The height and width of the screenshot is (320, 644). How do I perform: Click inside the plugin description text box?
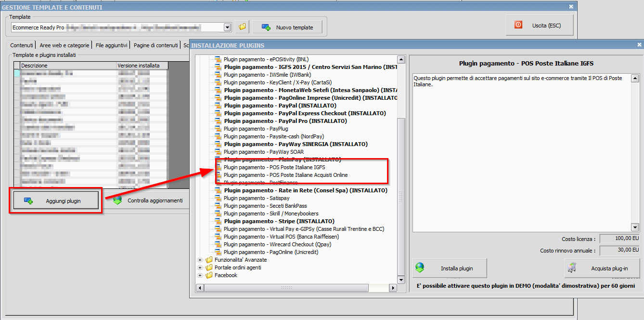pyautogui.click(x=522, y=152)
